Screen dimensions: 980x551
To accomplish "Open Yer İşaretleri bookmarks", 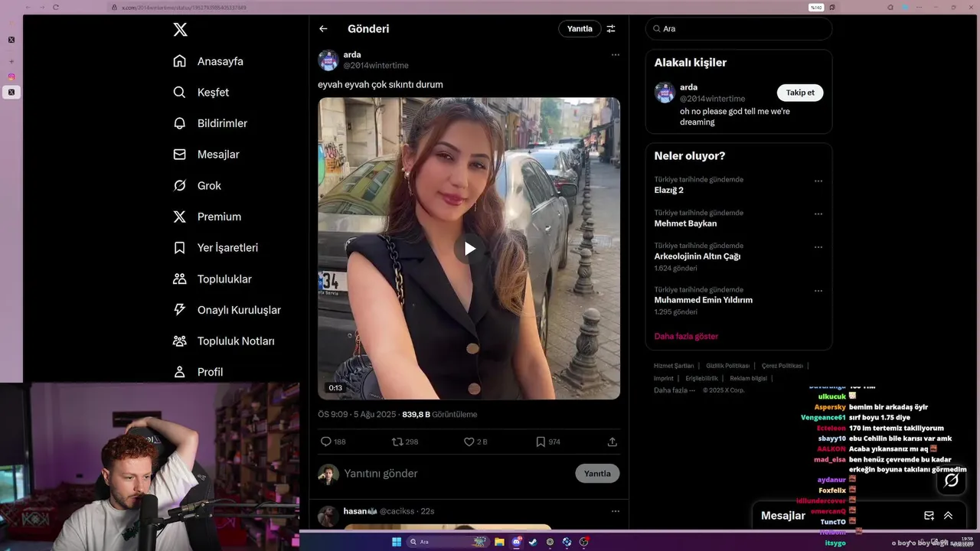I will tap(216, 248).
